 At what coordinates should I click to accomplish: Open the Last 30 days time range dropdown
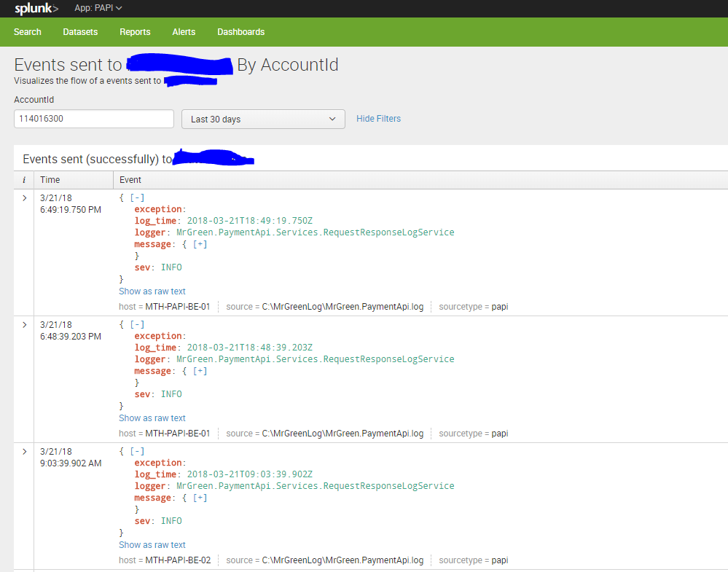pyautogui.click(x=263, y=120)
